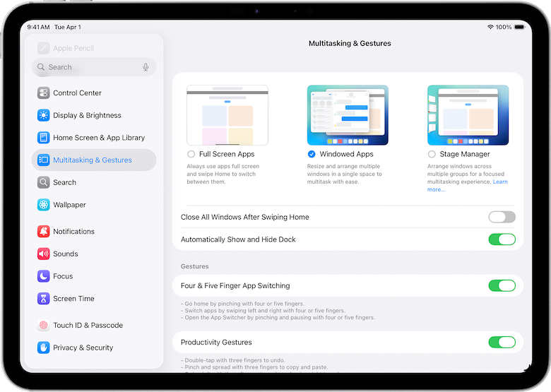Open the Apple Pencil label
551x392 pixels.
tap(73, 48)
